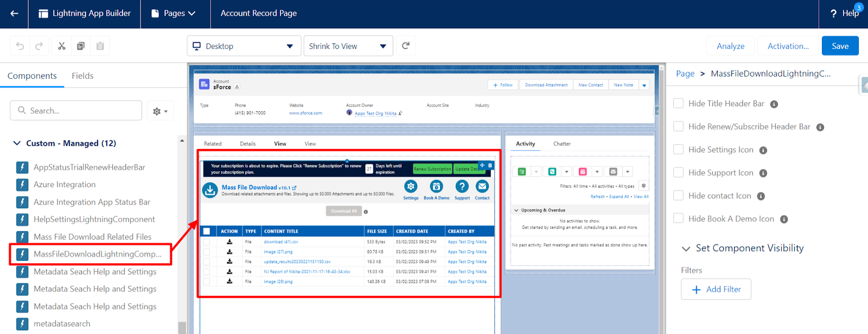Viewport: 868px width, 334px height.
Task: Click the lightning icon beside Azure Integration
Action: point(22,185)
